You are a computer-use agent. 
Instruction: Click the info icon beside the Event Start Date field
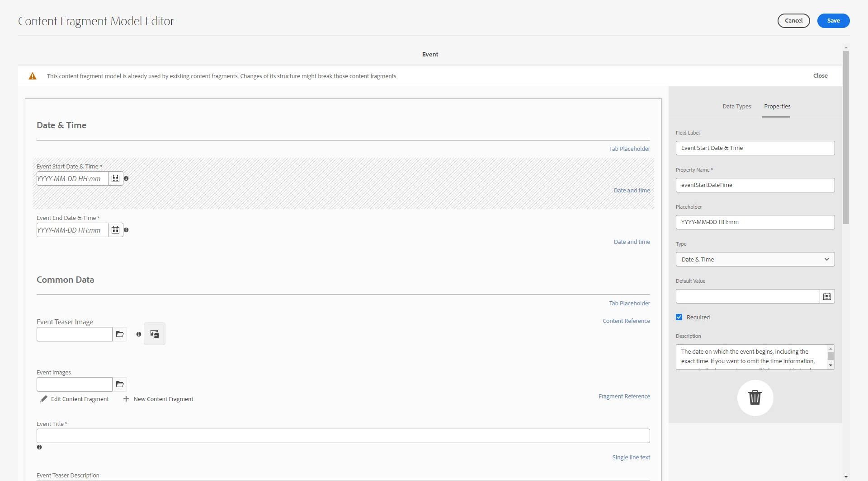pyautogui.click(x=126, y=178)
